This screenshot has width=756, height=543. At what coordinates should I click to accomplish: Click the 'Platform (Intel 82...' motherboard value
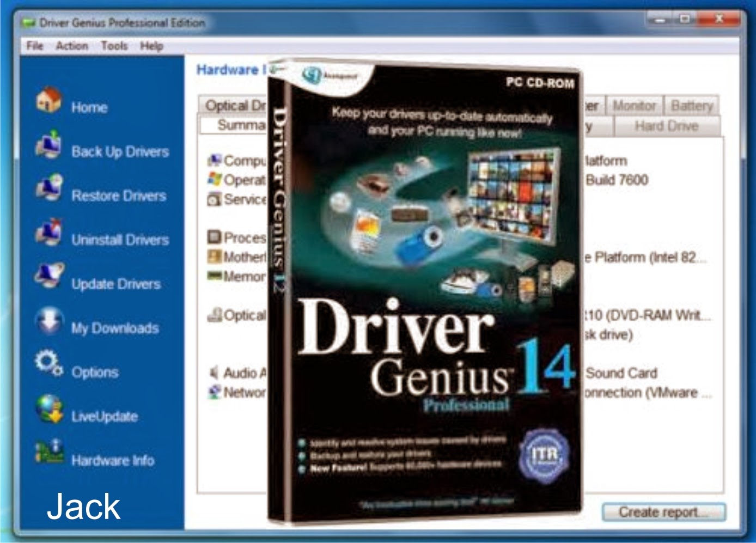coord(650,257)
